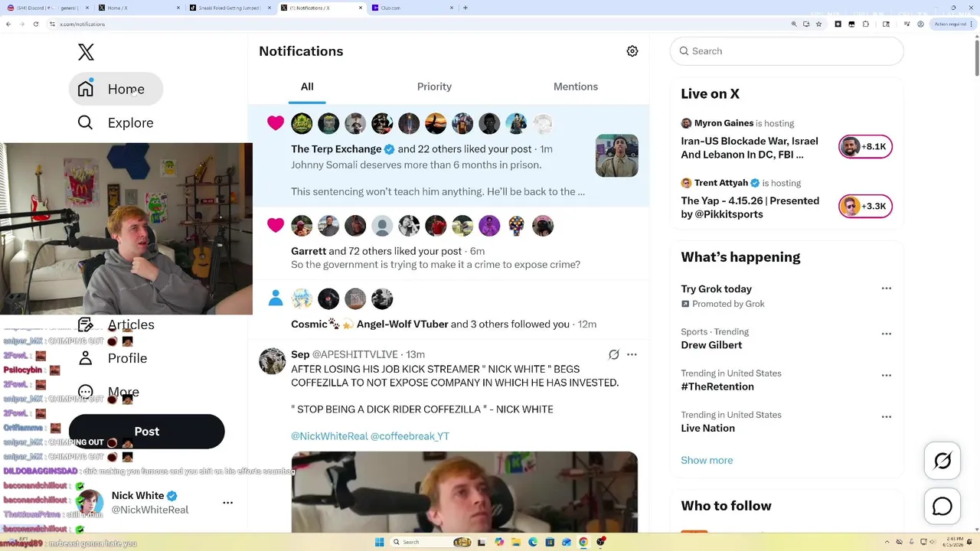Join Trent Attyah live with +3.3K listeners
Screen dimensions: 980x551
click(865, 206)
